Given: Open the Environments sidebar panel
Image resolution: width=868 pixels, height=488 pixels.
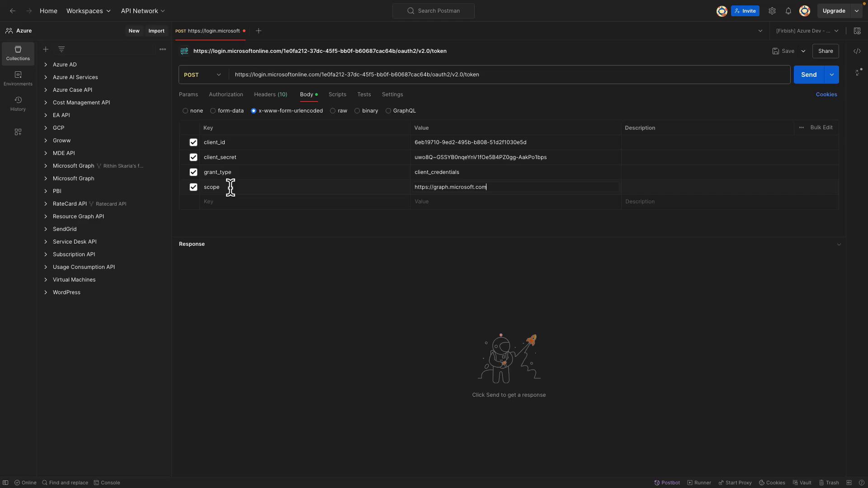Looking at the screenshot, I should 18,78.
